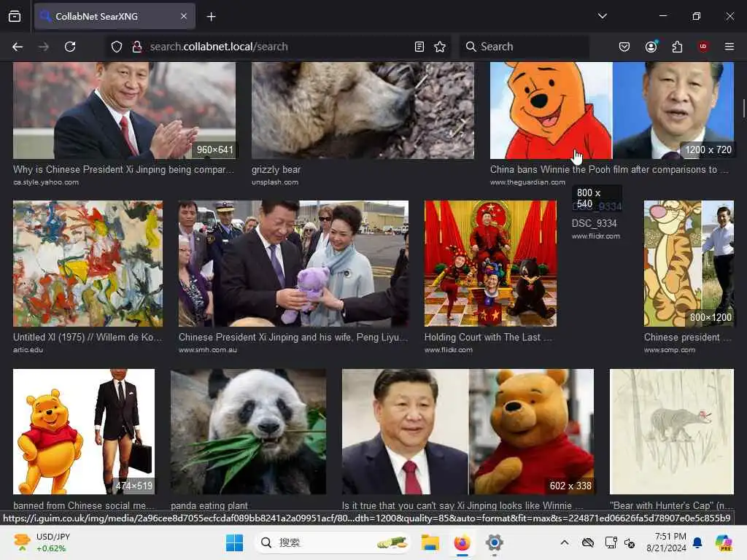Open the Copilot preview icon
The height and width of the screenshot is (560, 747).
click(724, 542)
